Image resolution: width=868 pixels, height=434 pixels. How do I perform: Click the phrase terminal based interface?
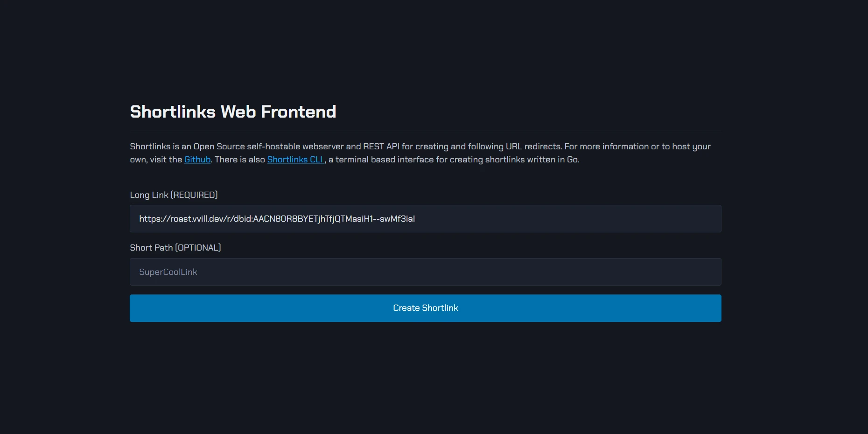[385, 160]
